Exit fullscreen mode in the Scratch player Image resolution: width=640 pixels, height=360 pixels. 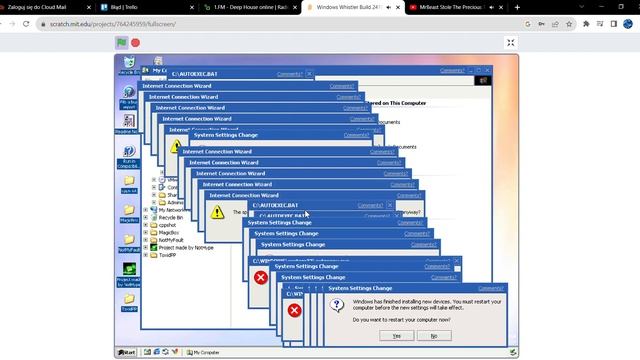511,42
